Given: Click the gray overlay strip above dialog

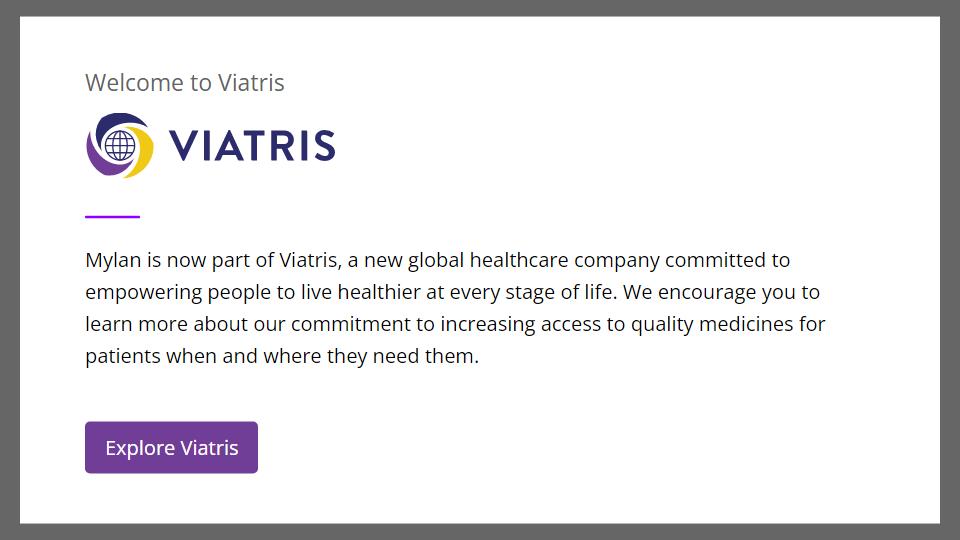Looking at the screenshot, I should 480,7.
